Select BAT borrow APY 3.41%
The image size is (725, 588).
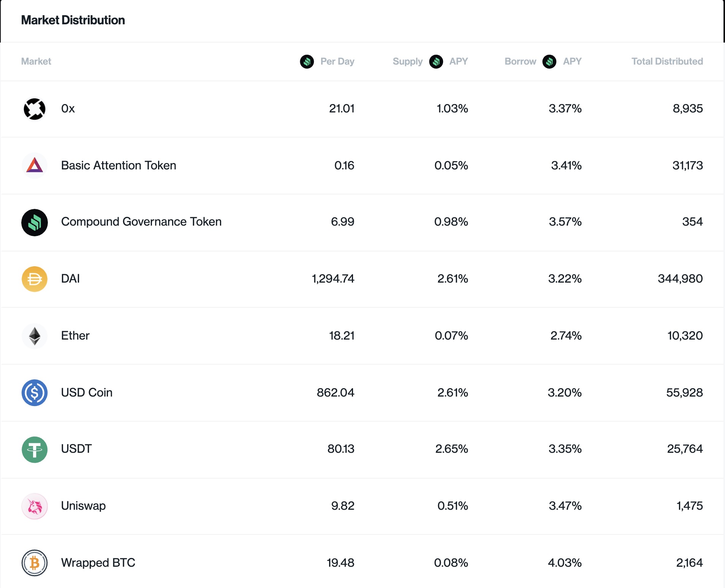566,165
